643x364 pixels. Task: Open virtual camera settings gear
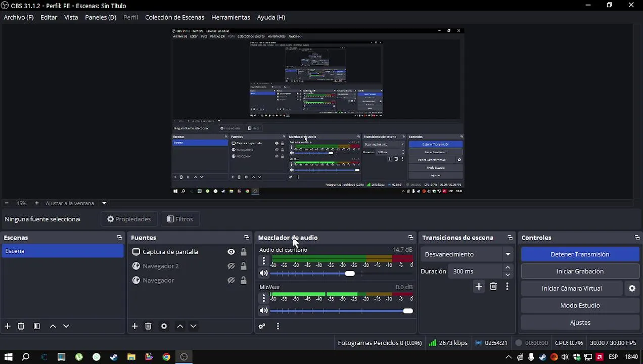(632, 288)
